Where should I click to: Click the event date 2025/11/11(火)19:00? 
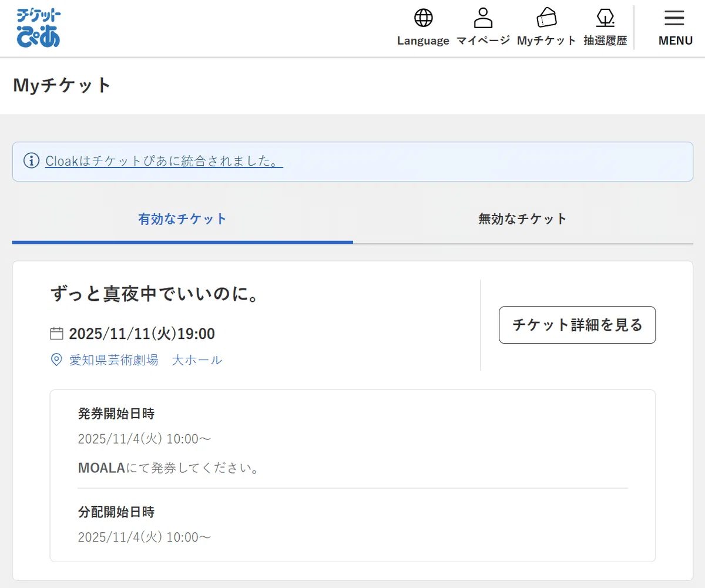[x=142, y=334]
